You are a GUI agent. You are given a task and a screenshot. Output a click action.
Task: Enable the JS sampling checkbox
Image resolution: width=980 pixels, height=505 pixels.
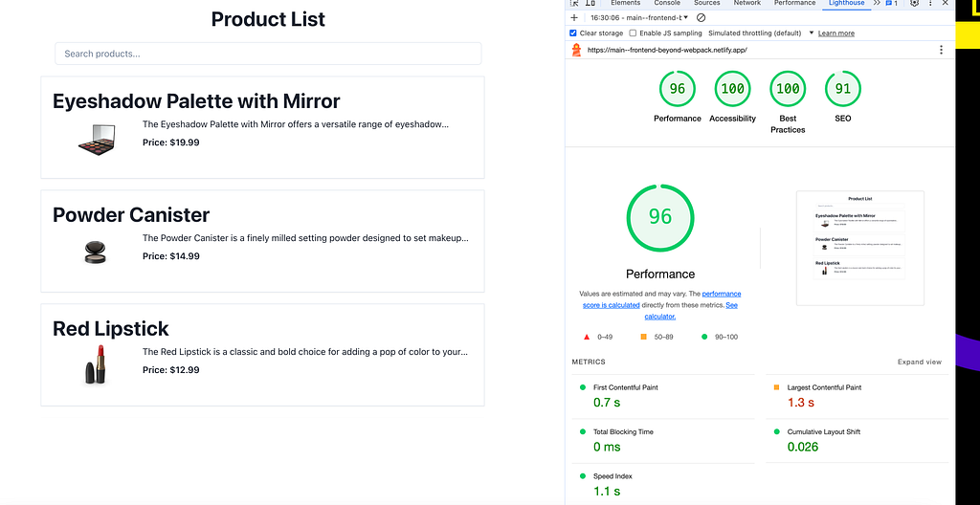click(633, 33)
